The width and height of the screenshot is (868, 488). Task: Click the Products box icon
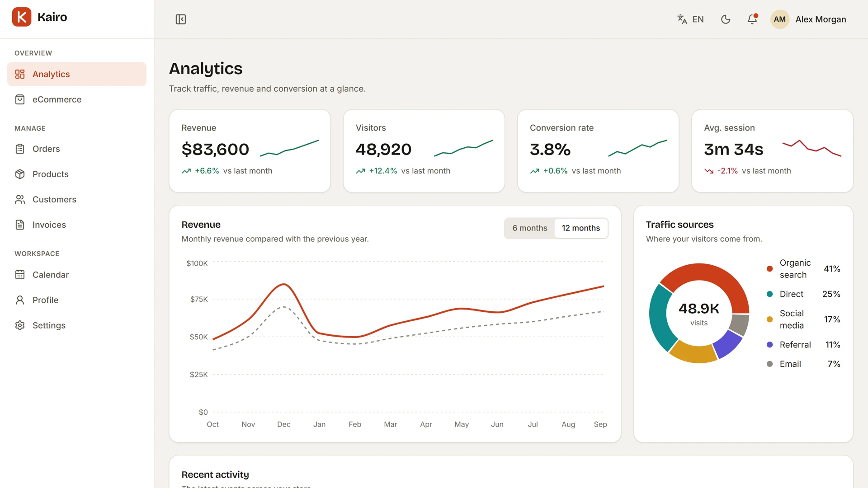(20, 174)
